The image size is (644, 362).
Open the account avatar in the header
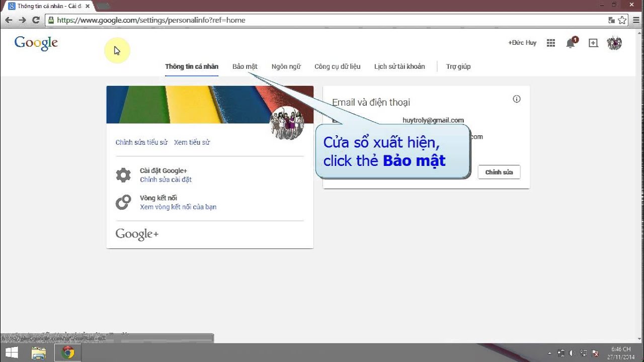pos(614,43)
